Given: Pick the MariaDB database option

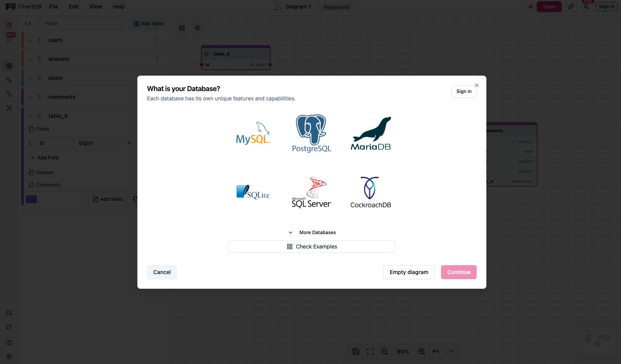Looking at the screenshot, I should point(370,133).
